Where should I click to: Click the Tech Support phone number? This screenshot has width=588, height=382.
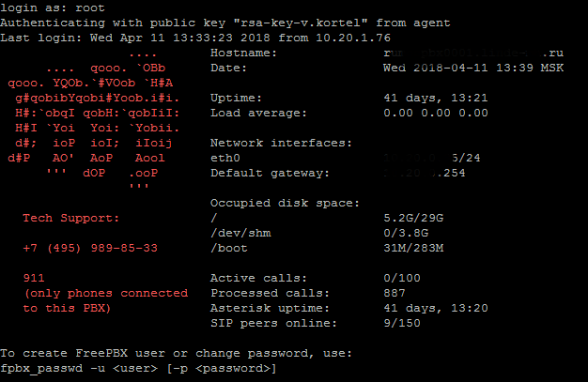point(90,249)
